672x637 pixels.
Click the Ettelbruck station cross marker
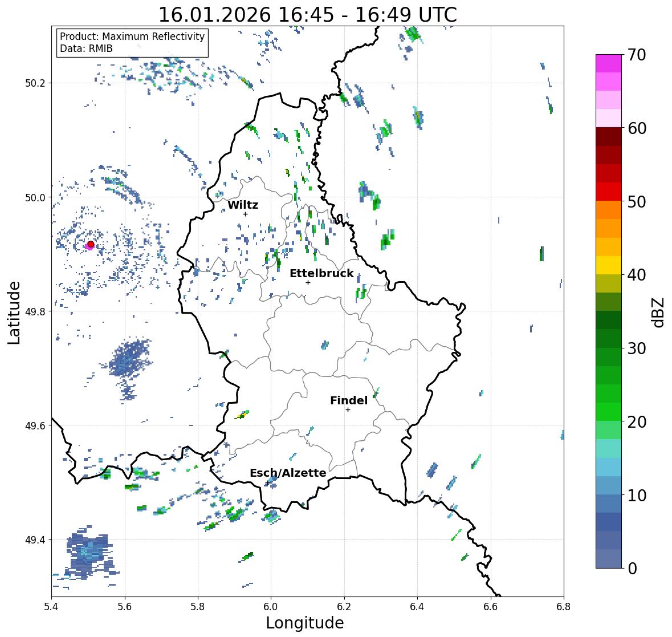pyautogui.click(x=308, y=282)
